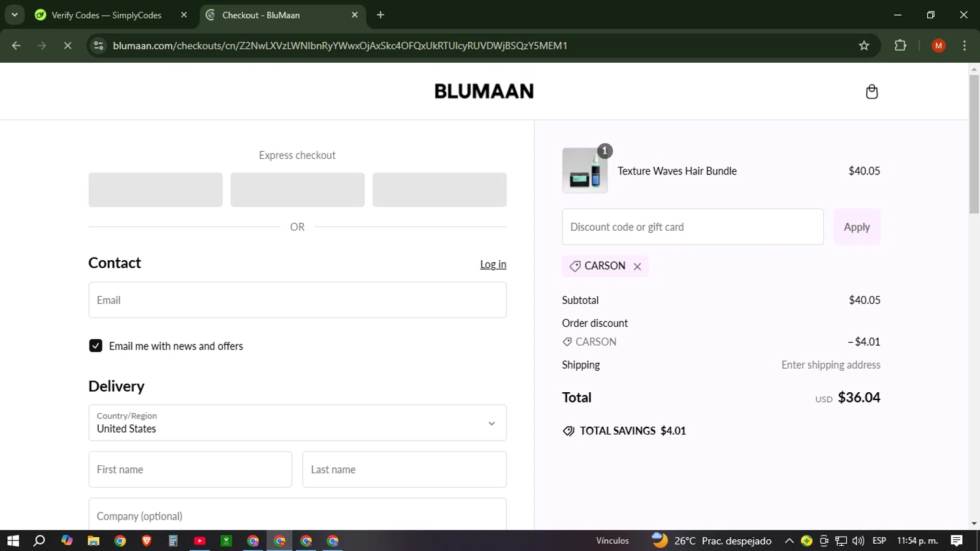Click the Vínculos taskbar toolbar
The image size is (980, 551).
[x=612, y=541]
